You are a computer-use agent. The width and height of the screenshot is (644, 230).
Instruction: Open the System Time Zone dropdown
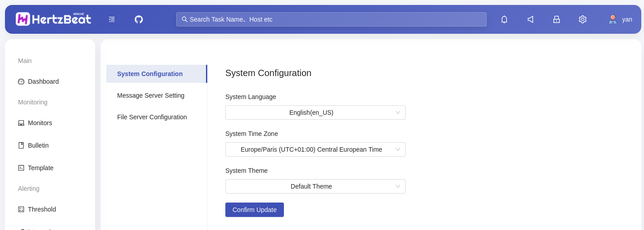315,149
